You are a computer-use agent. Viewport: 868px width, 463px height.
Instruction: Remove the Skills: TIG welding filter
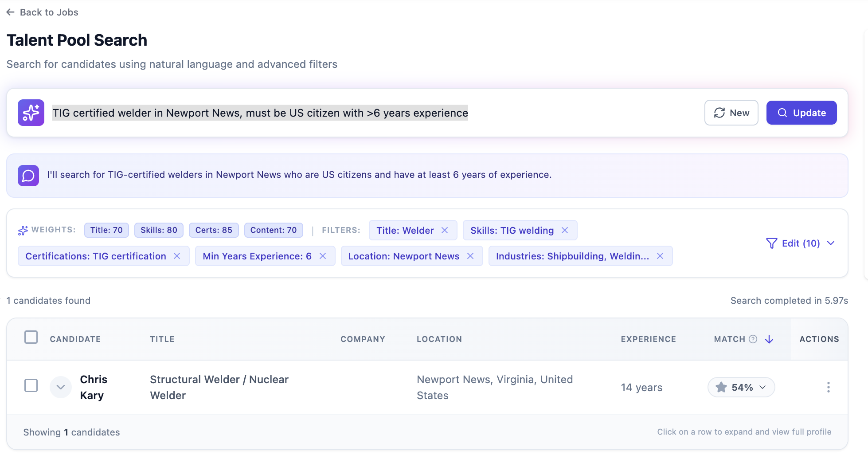point(565,230)
